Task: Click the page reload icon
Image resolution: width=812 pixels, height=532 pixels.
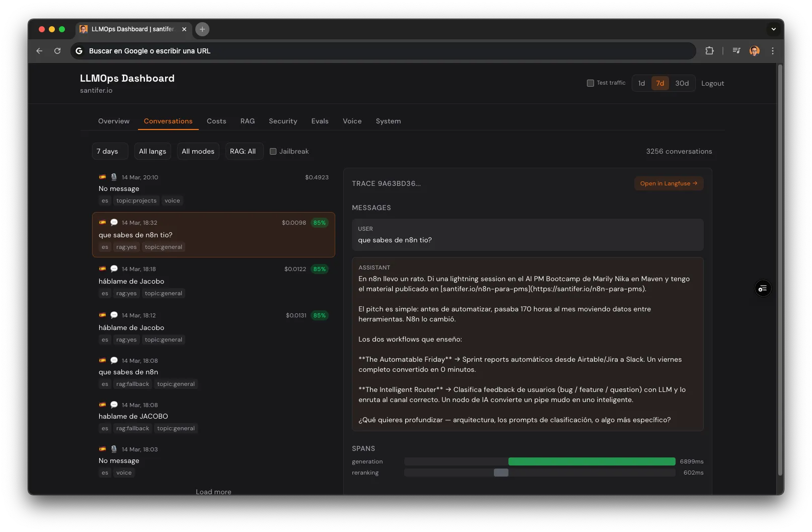Action: (57, 50)
